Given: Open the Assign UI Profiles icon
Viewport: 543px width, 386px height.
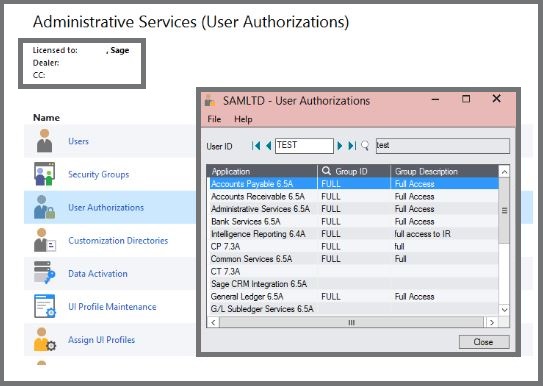Looking at the screenshot, I should (x=44, y=339).
